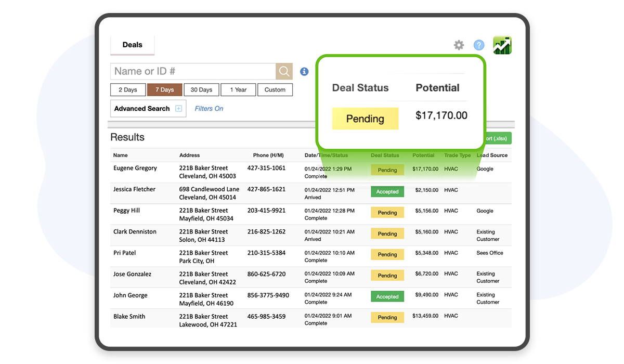This screenshot has height=364, width=624.
Task: Click the Filters On link
Action: point(209,109)
